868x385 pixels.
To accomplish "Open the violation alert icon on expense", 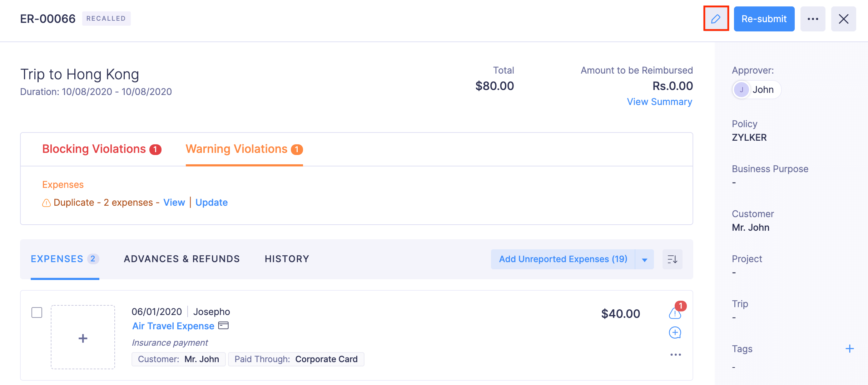I will [675, 313].
